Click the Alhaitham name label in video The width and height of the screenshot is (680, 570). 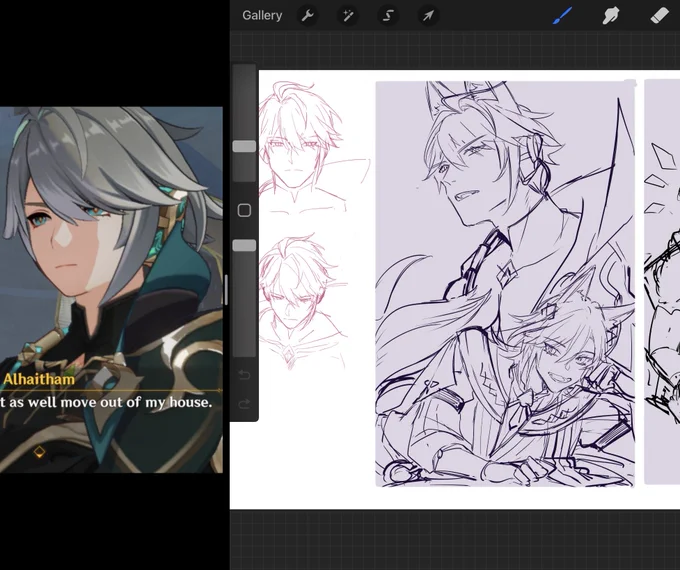[x=39, y=380]
